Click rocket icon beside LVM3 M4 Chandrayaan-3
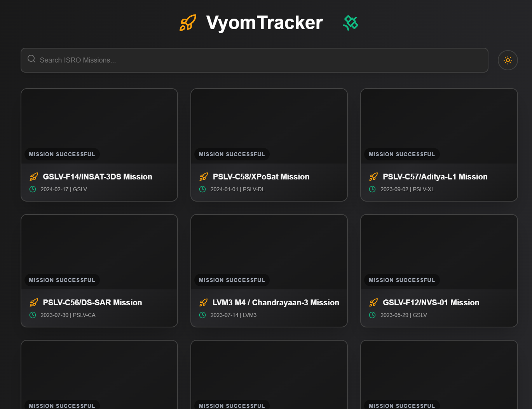 [x=204, y=303]
